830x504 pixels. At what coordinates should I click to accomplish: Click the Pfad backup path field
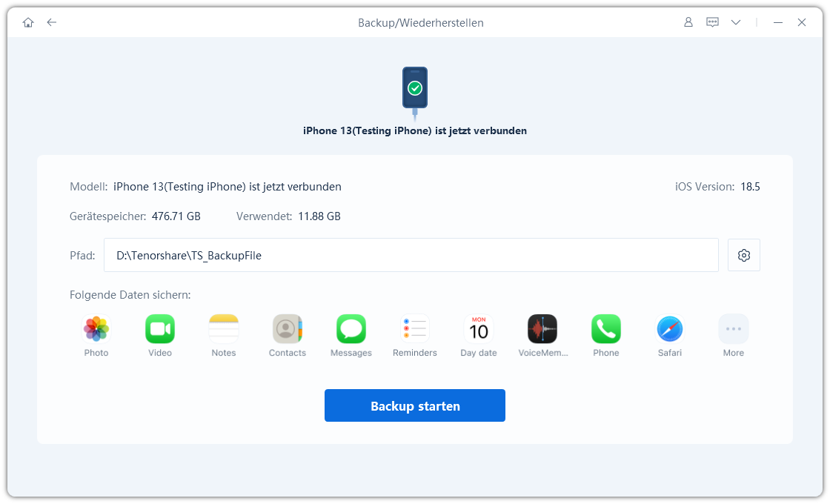[x=411, y=255]
